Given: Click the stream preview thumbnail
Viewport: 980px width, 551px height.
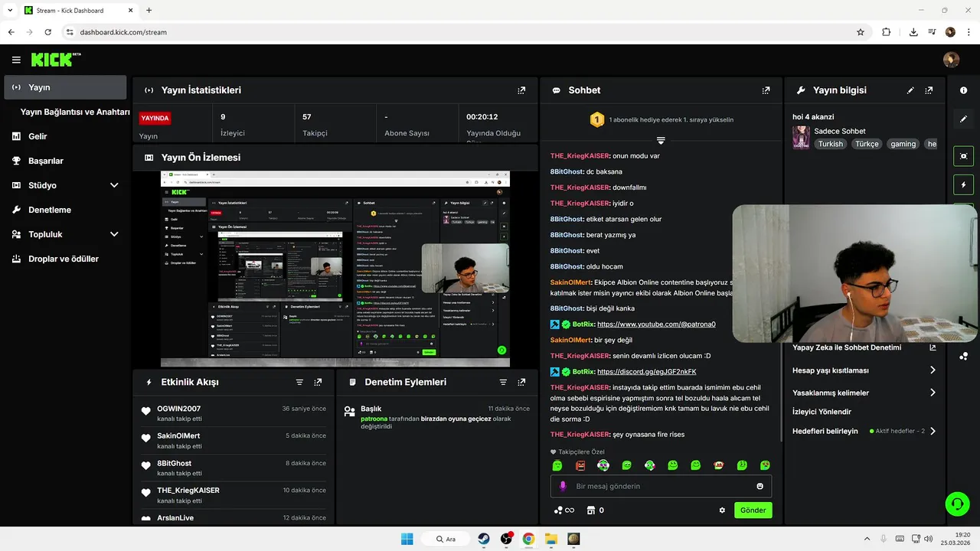Looking at the screenshot, I should 335,269.
